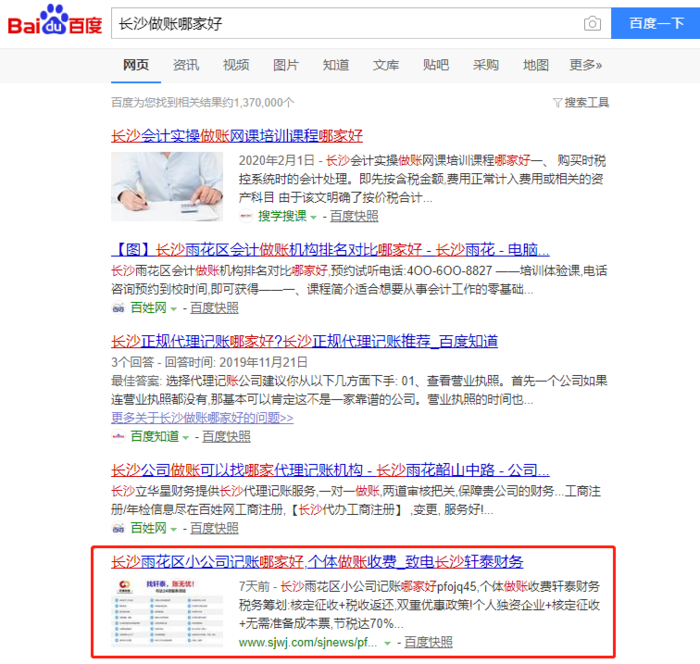Click 搜学搜课 source name
This screenshot has width=700, height=664.
click(282, 216)
